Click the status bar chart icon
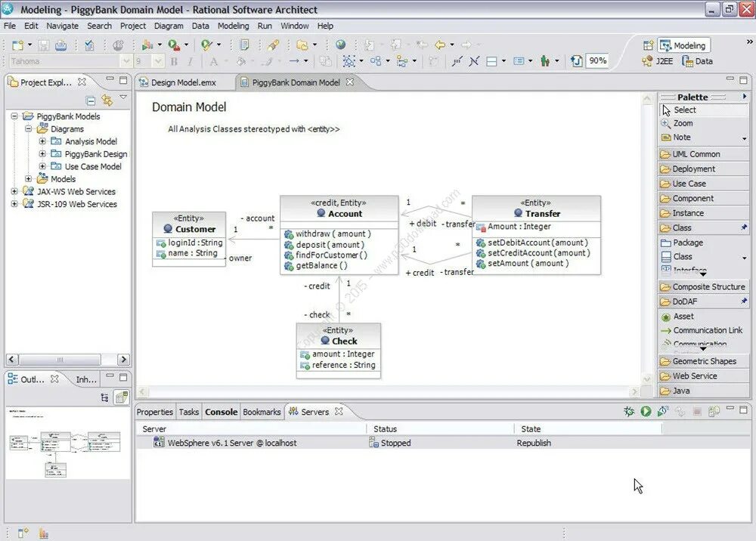The width and height of the screenshot is (756, 541). pyautogui.click(x=43, y=533)
